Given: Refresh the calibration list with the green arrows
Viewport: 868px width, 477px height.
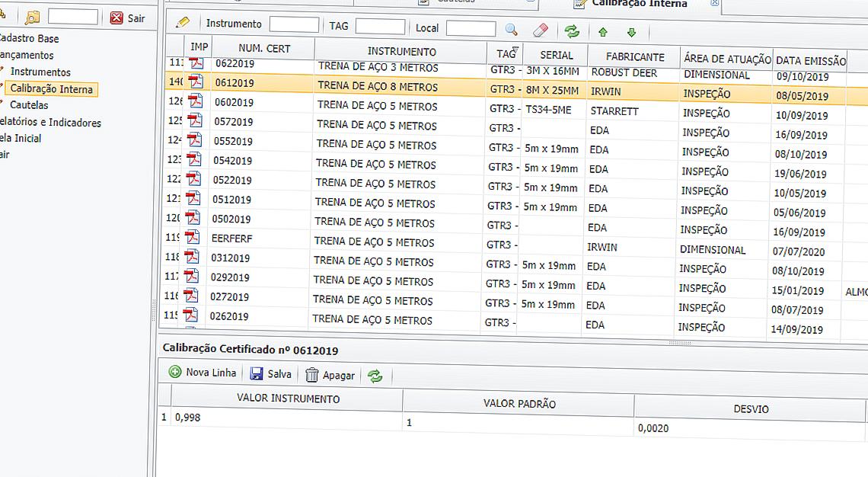Looking at the screenshot, I should [571, 31].
